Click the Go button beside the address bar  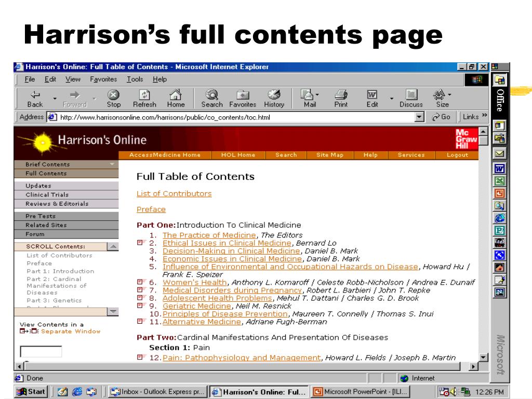point(441,117)
